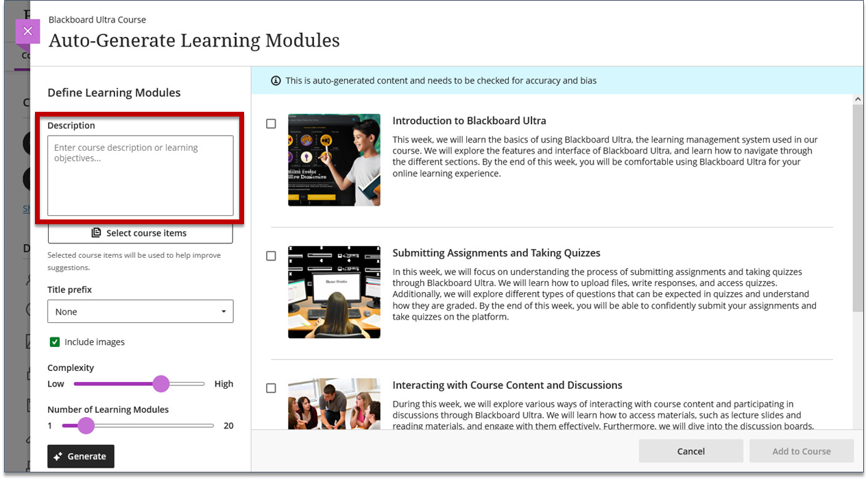Click the paragraph starting "In this week, we will focus"
Image resolution: width=868 pixels, height=480 pixels.
pos(605,294)
